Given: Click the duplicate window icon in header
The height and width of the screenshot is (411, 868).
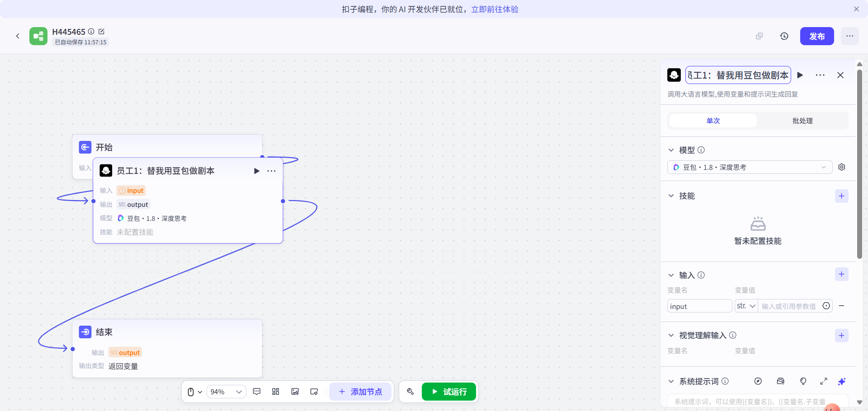Looking at the screenshot, I should [759, 36].
